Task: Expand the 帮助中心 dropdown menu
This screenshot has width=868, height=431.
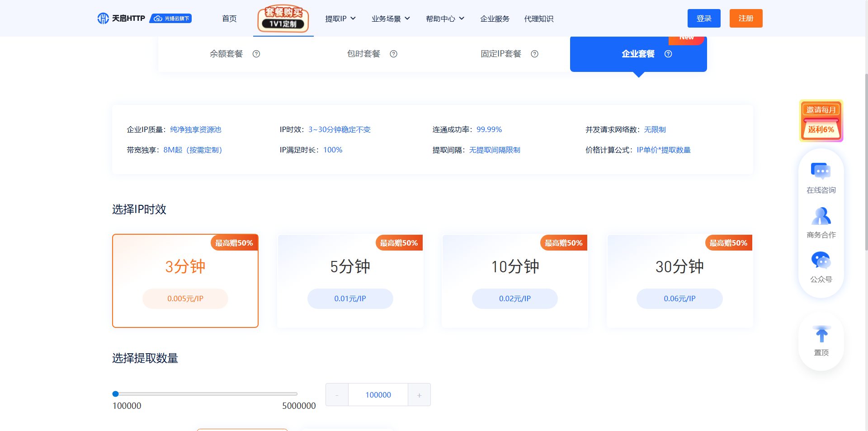Action: click(445, 19)
